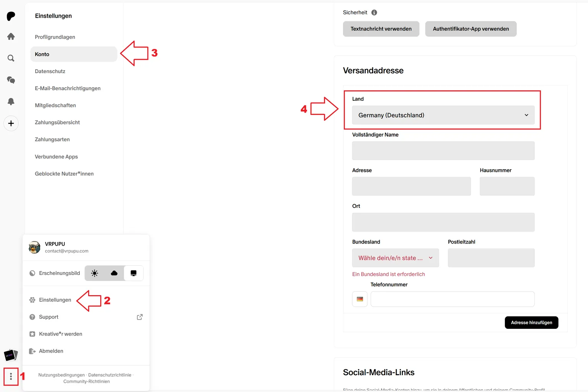Open Geblockte Nutzer*innen section
Image resolution: width=588 pixels, height=392 pixels.
[64, 174]
